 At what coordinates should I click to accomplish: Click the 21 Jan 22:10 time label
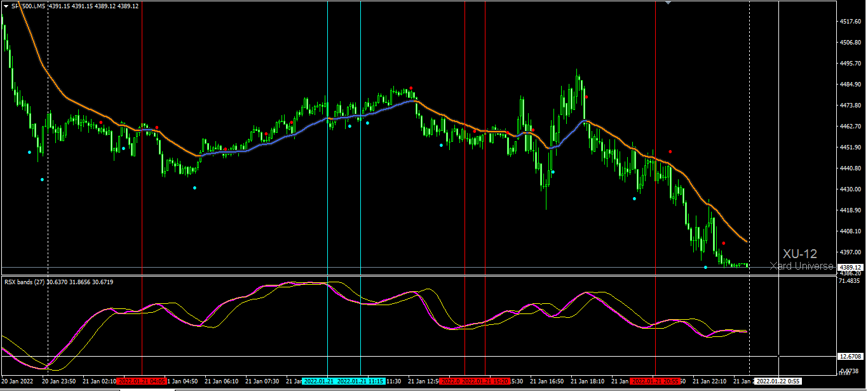click(x=710, y=381)
